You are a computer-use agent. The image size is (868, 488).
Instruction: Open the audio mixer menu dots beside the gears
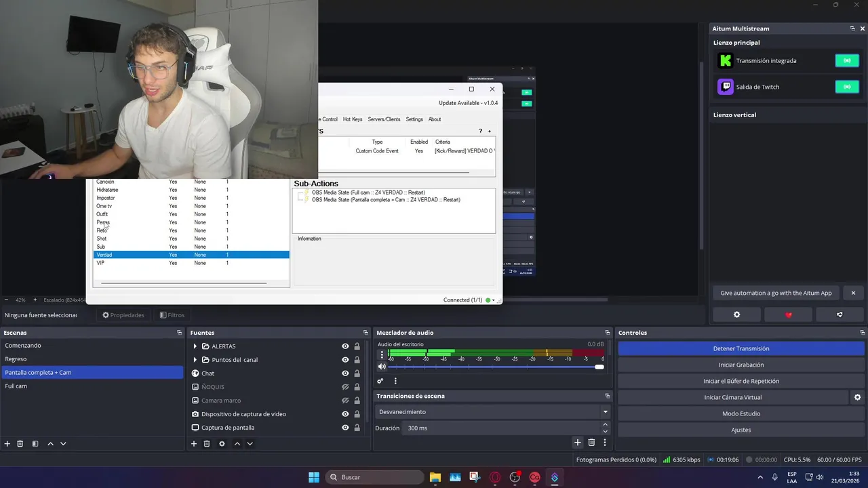395,381
